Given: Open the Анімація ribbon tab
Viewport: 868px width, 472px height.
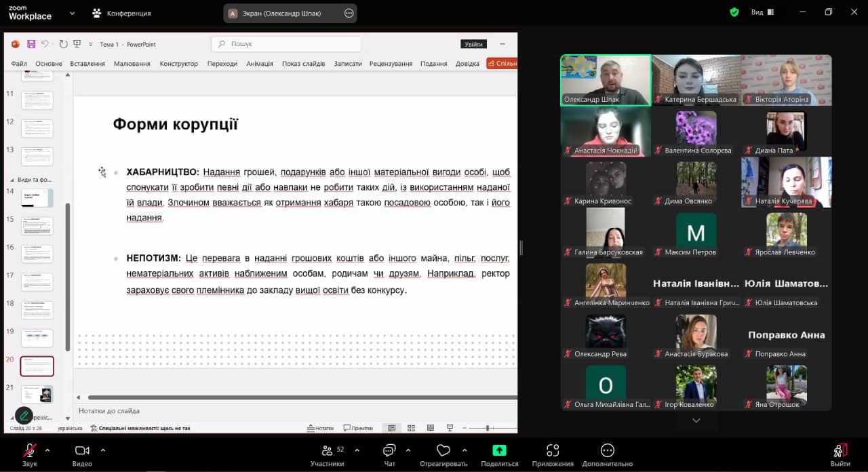Looking at the screenshot, I should [x=260, y=64].
